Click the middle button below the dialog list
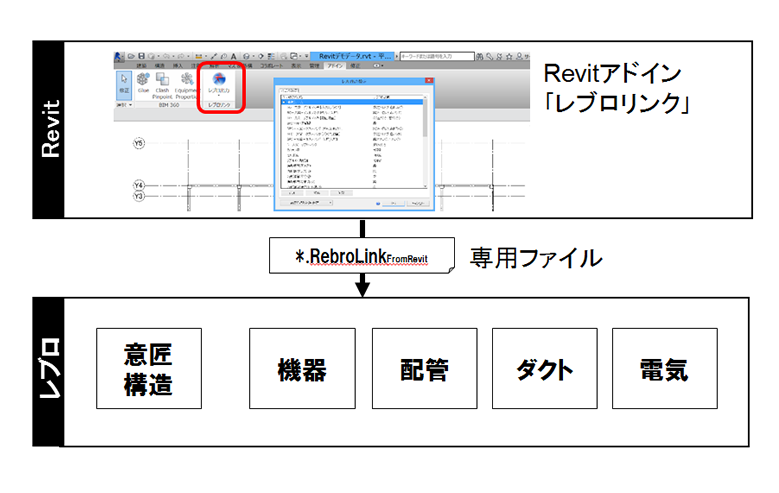The width and height of the screenshot is (779, 493). click(316, 192)
